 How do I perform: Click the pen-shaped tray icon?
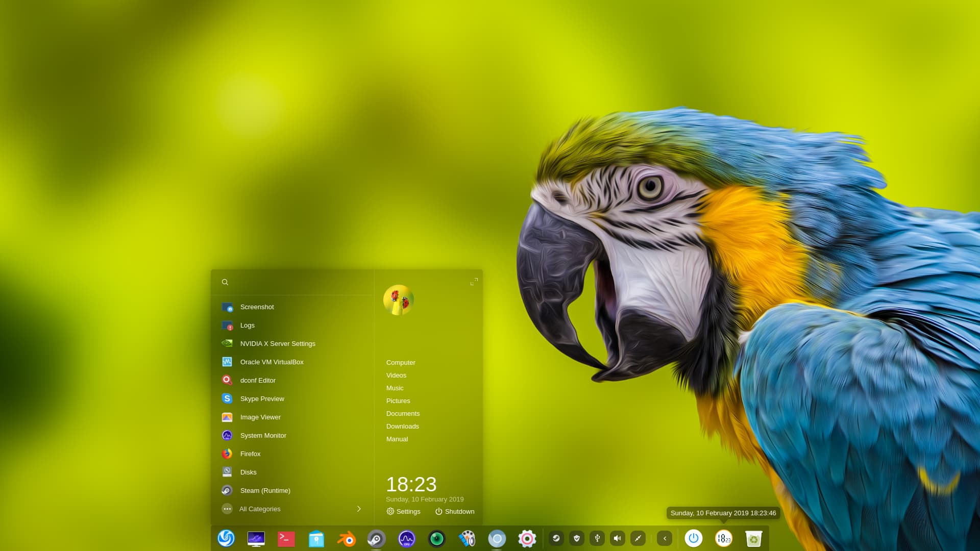point(638,538)
